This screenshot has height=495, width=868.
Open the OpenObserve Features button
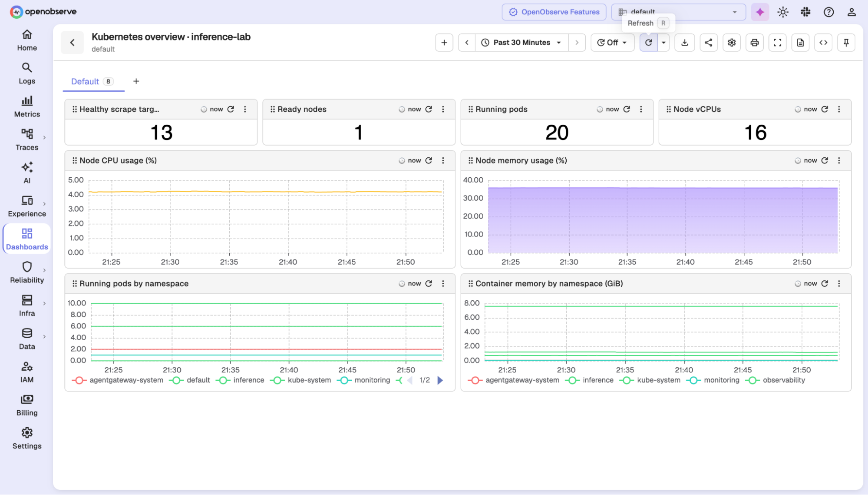pyautogui.click(x=554, y=12)
